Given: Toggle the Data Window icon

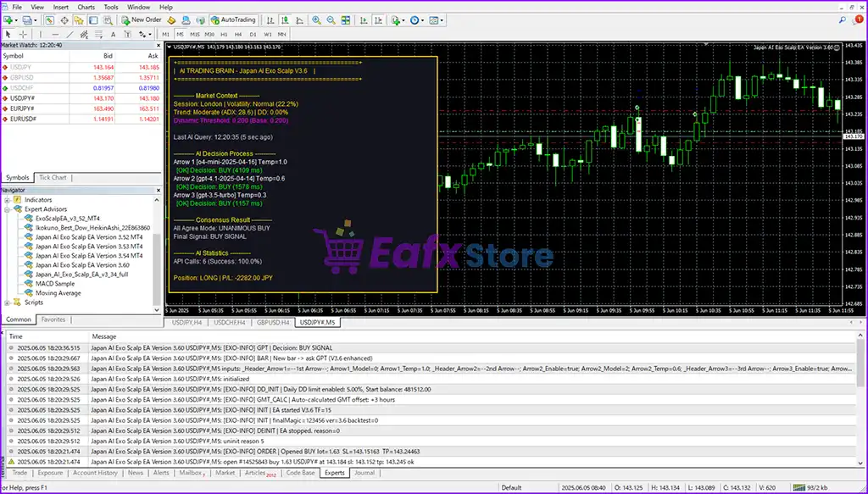Looking at the screenshot, I should 64,20.
